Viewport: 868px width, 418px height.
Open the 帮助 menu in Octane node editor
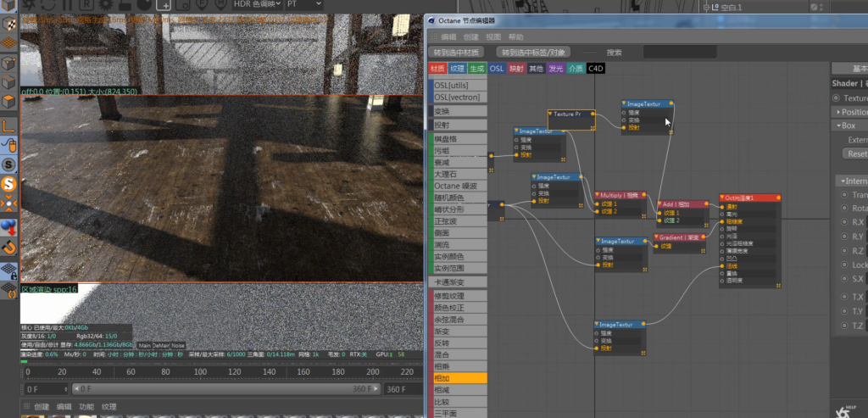515,37
